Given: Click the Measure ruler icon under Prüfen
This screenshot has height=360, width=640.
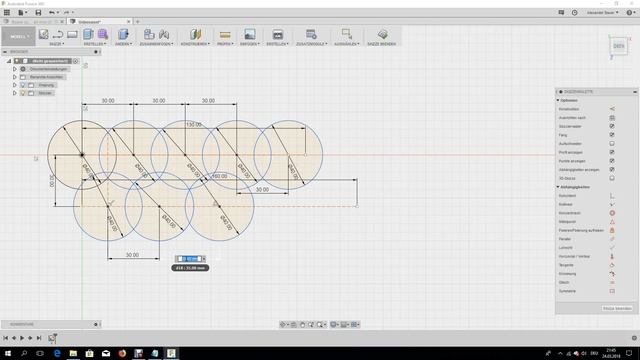Looking at the screenshot, I should [x=225, y=35].
